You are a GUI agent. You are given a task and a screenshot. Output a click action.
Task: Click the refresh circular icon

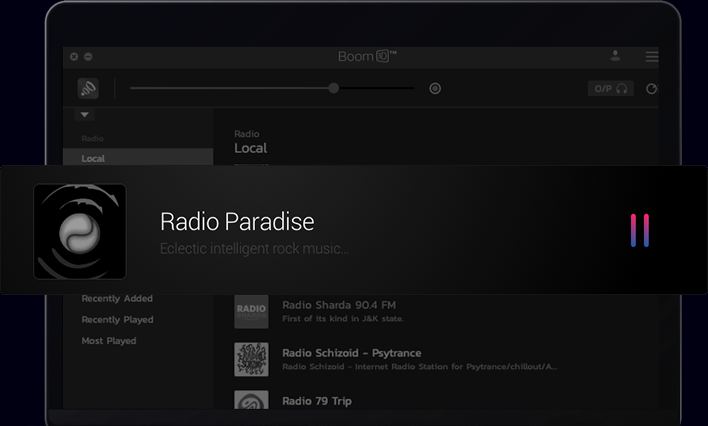[x=651, y=89]
